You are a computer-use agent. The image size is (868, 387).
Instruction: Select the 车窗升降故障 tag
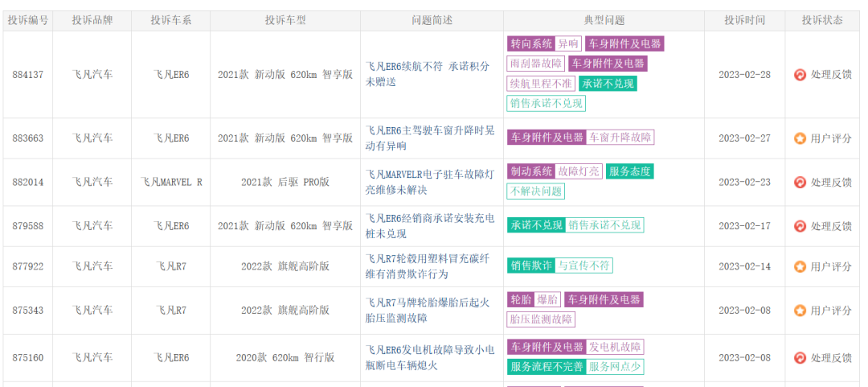(x=620, y=138)
